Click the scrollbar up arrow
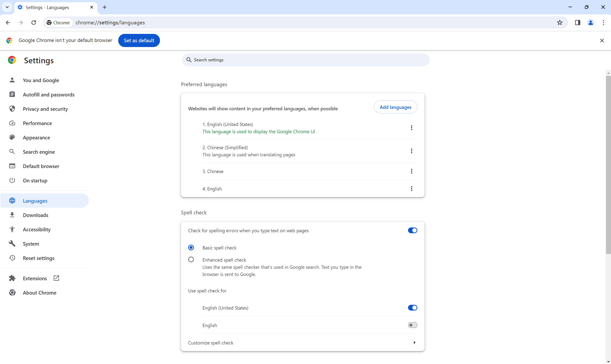Viewport: 611px width, 364px height. [608, 73]
